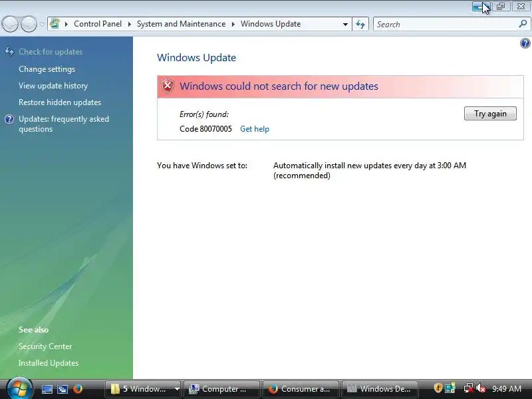Image resolution: width=532 pixels, height=399 pixels.
Task: Open the recent pages dropdown next to Forward
Action: point(42,25)
